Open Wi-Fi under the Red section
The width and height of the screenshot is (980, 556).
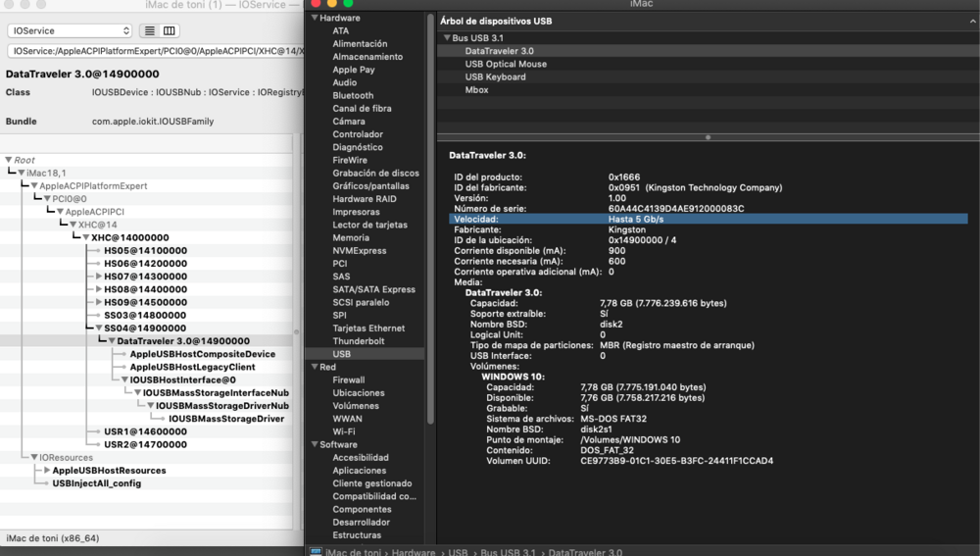(344, 431)
